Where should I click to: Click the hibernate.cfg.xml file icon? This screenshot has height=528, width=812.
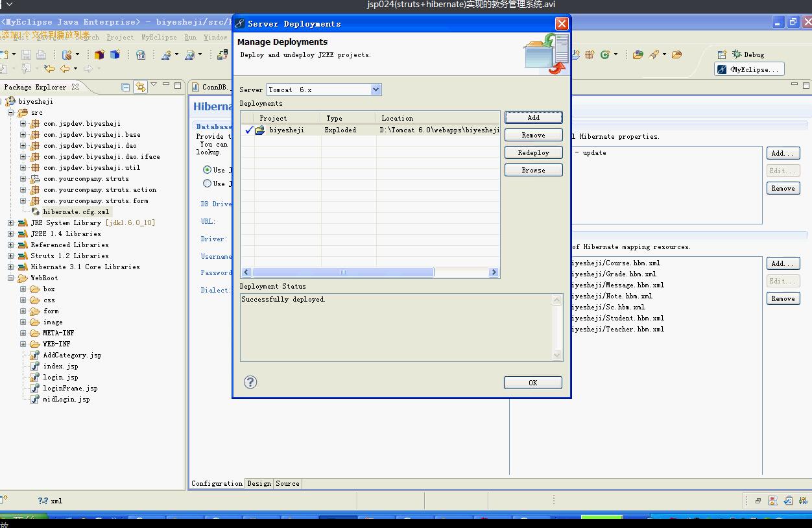[x=35, y=211]
